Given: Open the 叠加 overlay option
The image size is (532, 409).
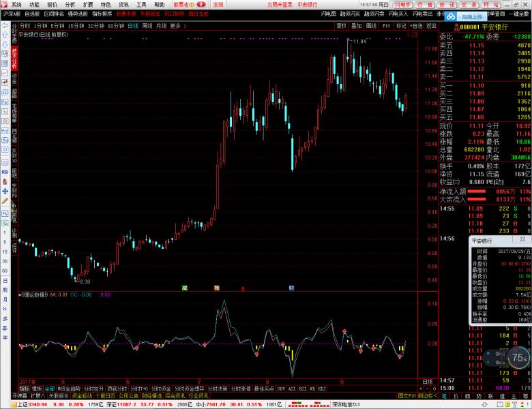Looking at the screenshot, I should pos(356,26).
